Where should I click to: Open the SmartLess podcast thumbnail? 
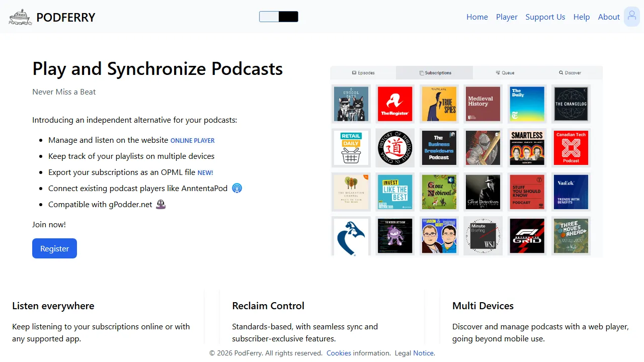527,148
